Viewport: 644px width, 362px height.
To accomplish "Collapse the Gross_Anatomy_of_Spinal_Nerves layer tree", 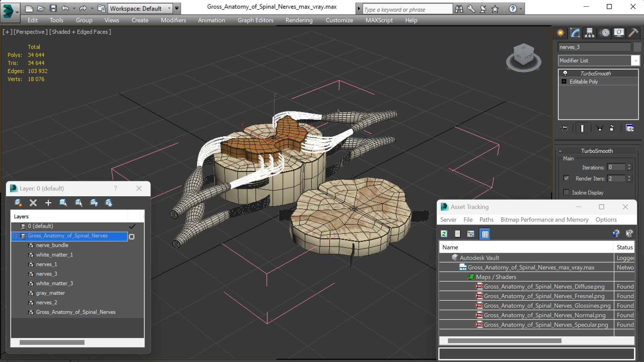I will click(x=15, y=236).
